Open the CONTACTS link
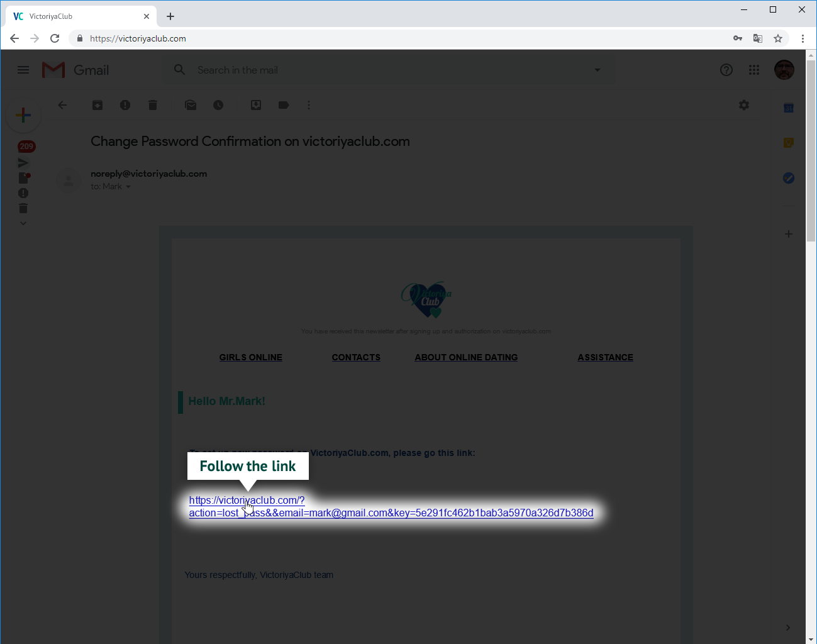This screenshot has width=817, height=644. 356,357
